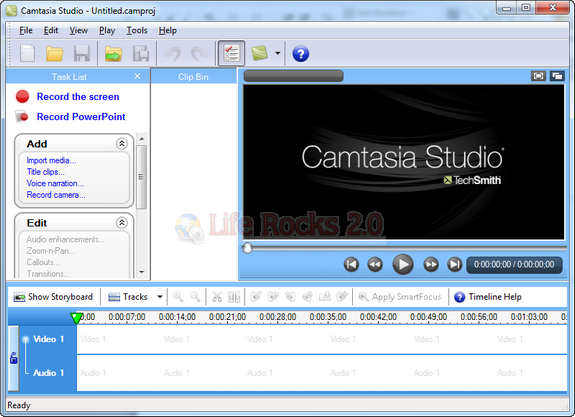Save project with the floppy disk icon

[82, 54]
